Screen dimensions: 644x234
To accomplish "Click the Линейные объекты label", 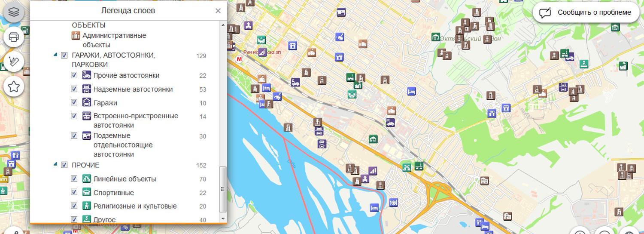I will point(125,179).
